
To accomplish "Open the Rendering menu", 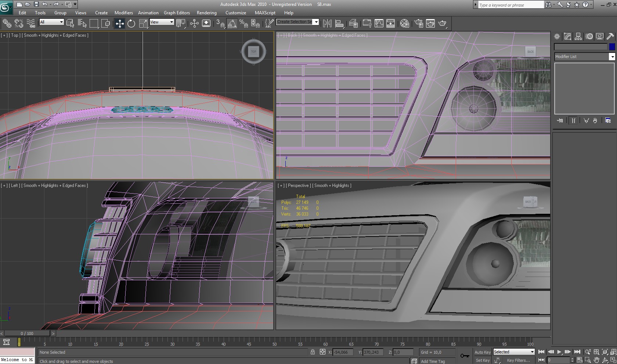I will 206,12.
